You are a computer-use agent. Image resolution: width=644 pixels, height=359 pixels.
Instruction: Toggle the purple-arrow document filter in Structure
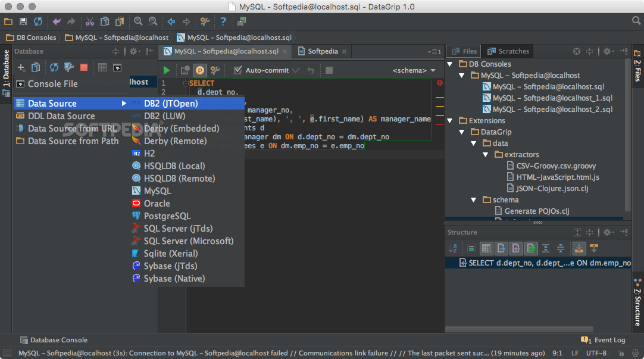coord(516,248)
